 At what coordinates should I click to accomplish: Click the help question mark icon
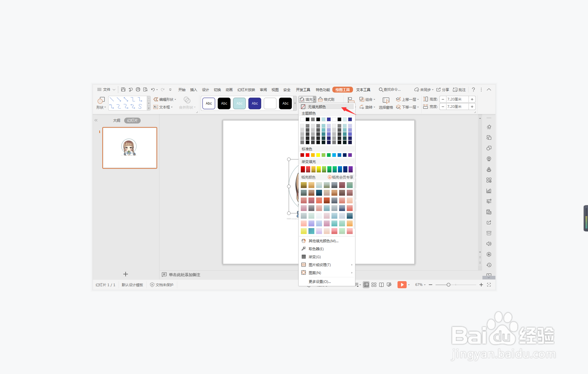473,90
